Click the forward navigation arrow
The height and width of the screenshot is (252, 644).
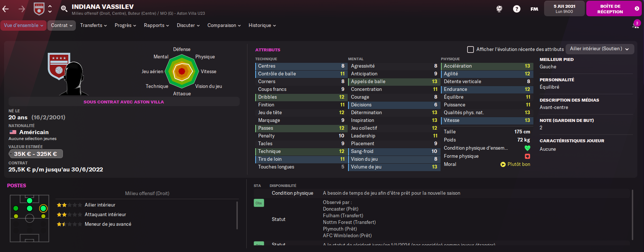pyautogui.click(x=22, y=9)
